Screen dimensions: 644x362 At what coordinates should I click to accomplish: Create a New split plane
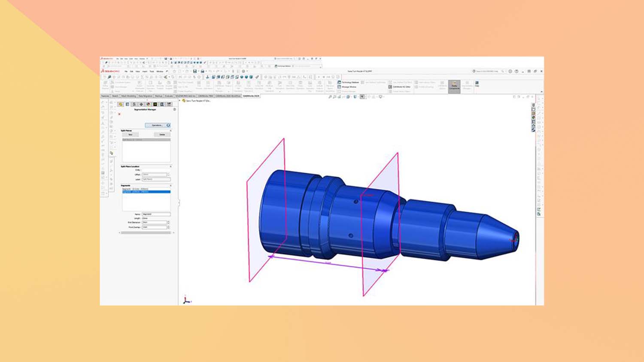point(130,134)
